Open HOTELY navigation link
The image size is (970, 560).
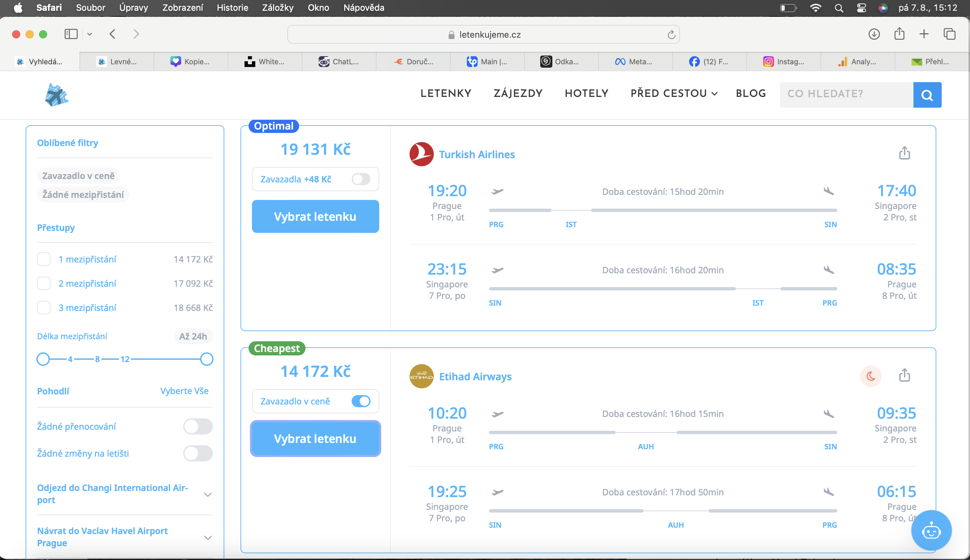[x=587, y=94]
